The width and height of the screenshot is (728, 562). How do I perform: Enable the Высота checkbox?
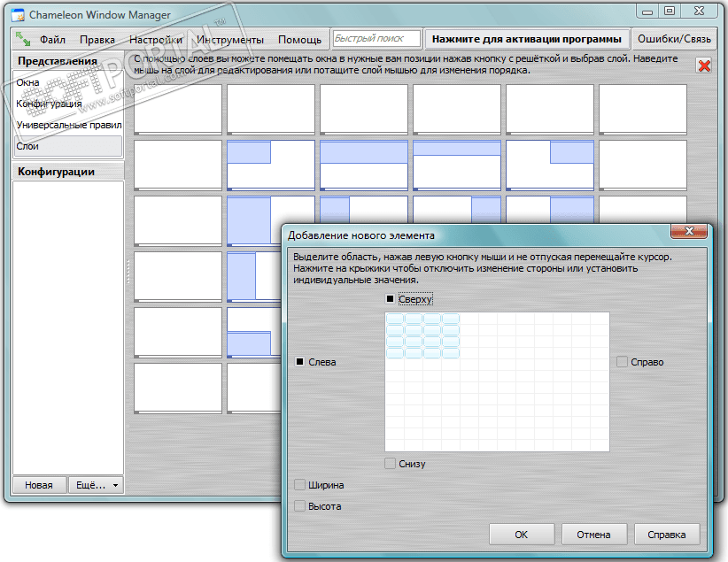pyautogui.click(x=300, y=506)
